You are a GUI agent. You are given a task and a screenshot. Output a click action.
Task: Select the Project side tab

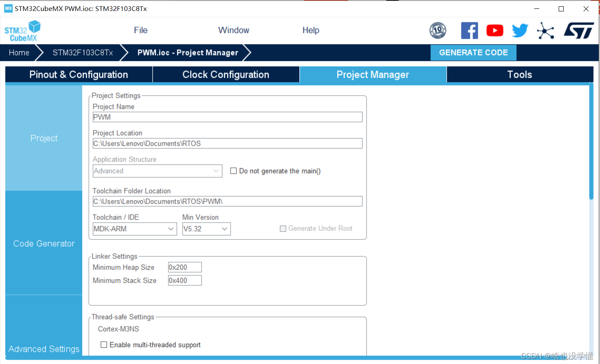pyautogui.click(x=44, y=138)
